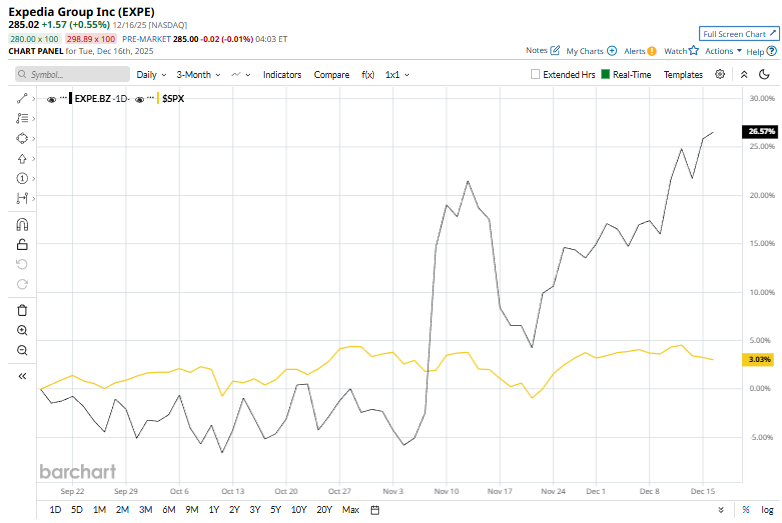The height and width of the screenshot is (523, 782).
Task: Toggle visibility of the $SPX series
Action: pos(140,99)
